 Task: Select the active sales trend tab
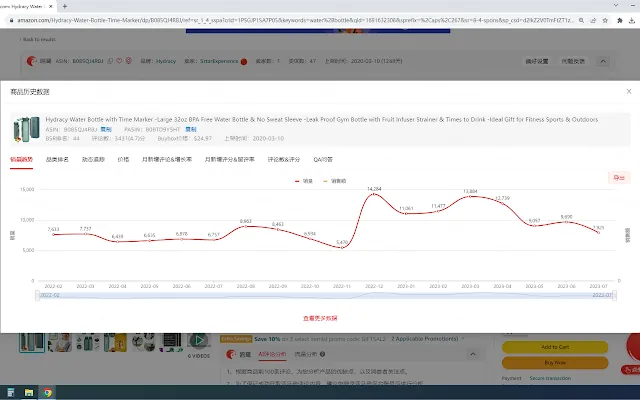tap(21, 160)
